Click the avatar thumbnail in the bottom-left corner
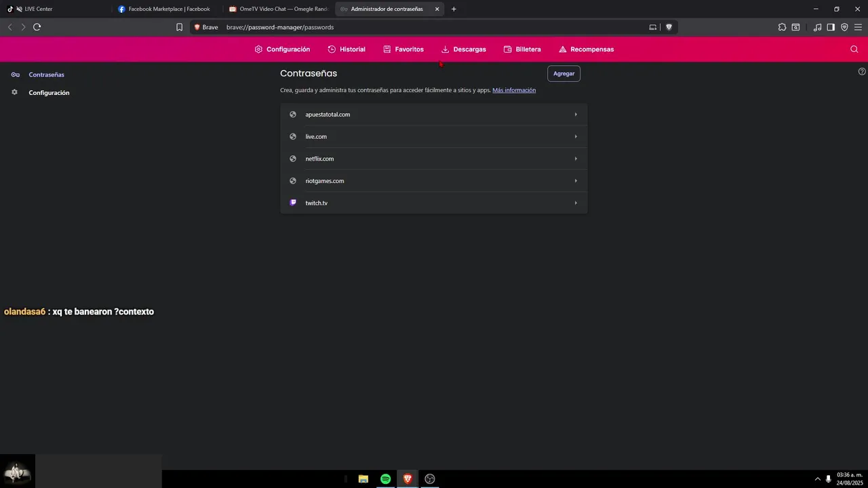Image resolution: width=868 pixels, height=488 pixels. pos(17,471)
